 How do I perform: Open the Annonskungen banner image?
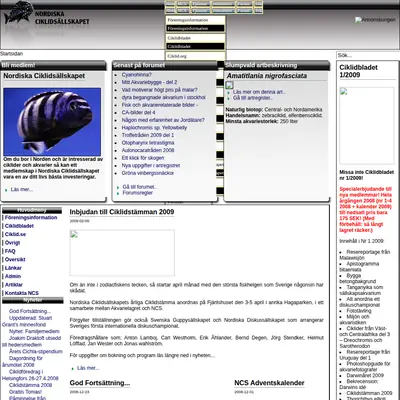click(x=375, y=20)
